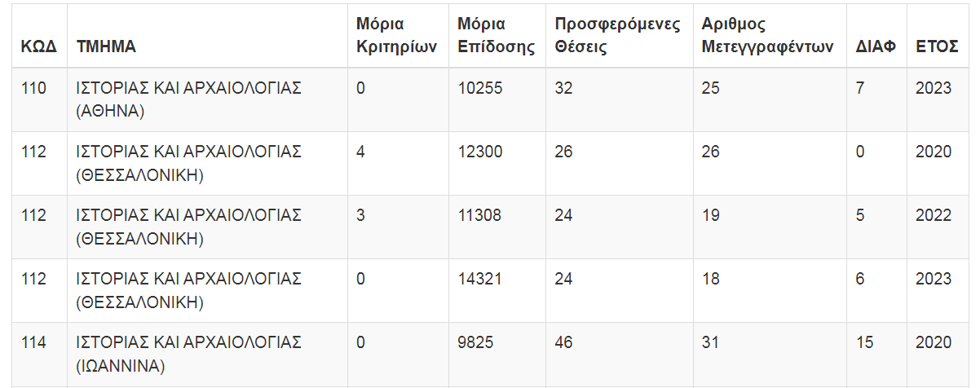Select code 114 in the ΚΩΔ column

pyautogui.click(x=33, y=342)
